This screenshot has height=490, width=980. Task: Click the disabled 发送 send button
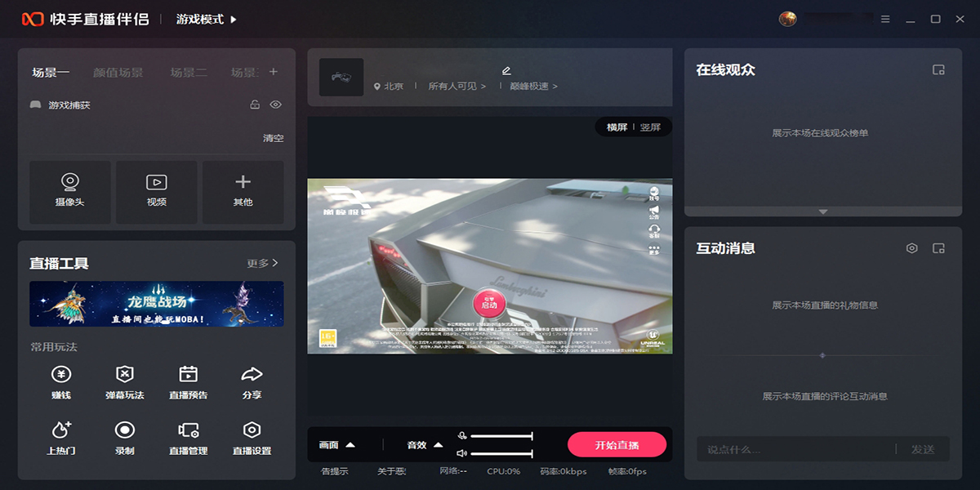pos(923,449)
